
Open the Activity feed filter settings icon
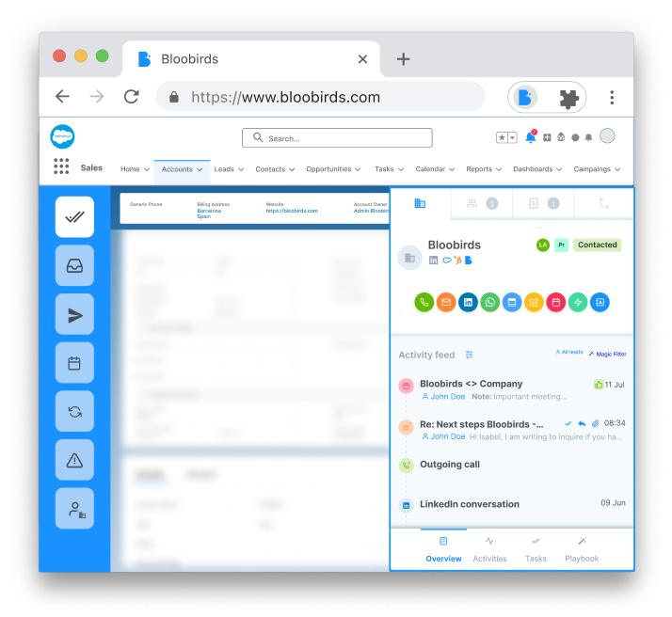(x=470, y=355)
